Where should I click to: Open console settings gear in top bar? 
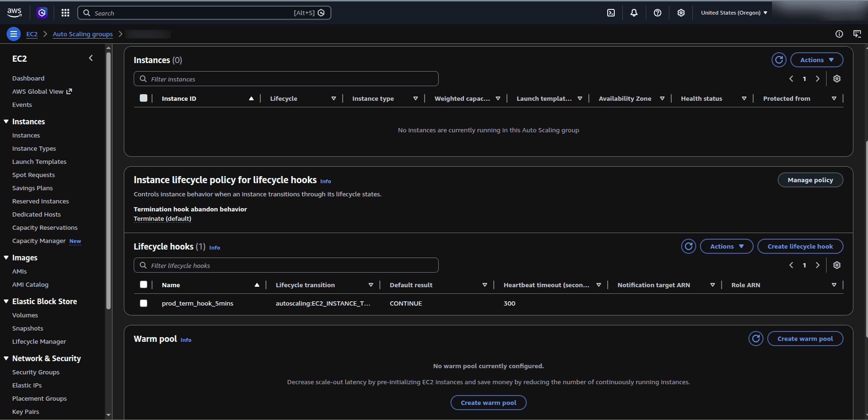point(681,13)
